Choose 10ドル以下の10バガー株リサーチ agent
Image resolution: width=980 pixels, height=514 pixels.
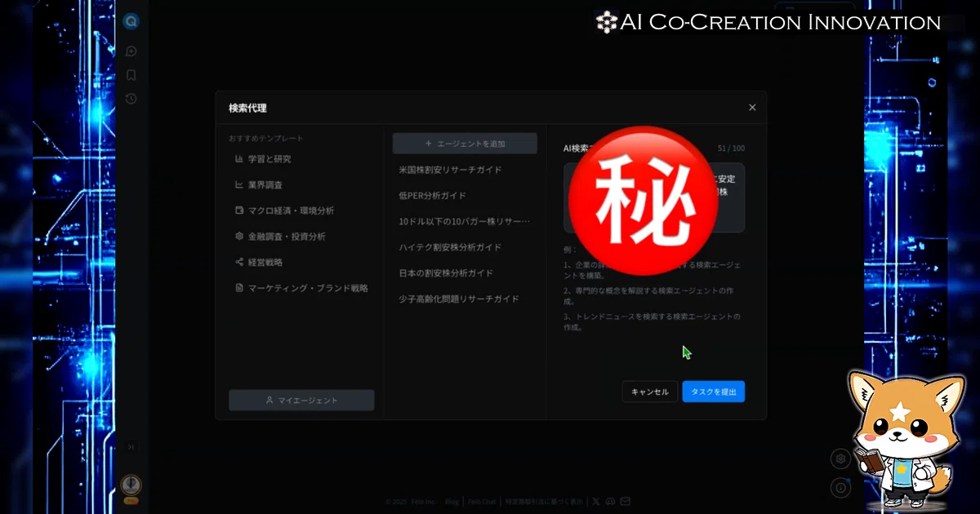click(x=465, y=221)
